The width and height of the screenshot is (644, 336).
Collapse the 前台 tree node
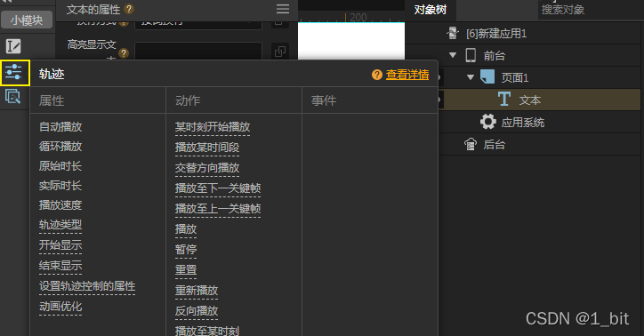(x=453, y=55)
